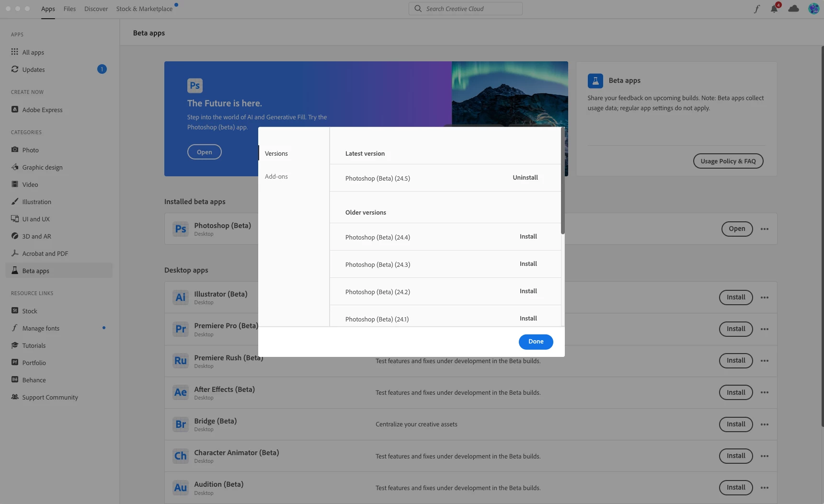Open Portfolio resource link icon
The height and width of the screenshot is (504, 824).
point(15,362)
